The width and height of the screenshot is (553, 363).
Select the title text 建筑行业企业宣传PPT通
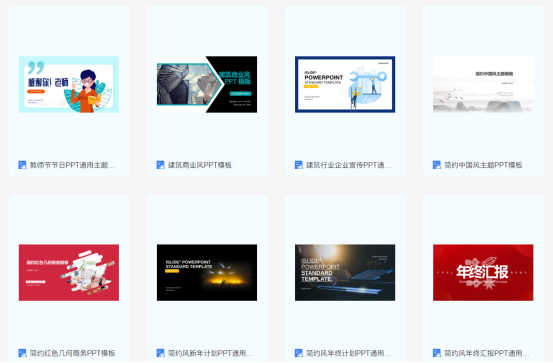(348, 165)
